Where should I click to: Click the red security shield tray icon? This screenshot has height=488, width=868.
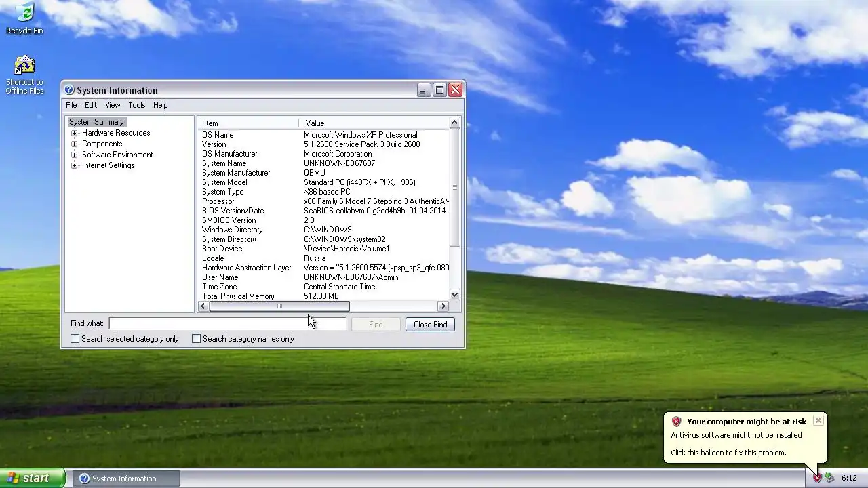(x=817, y=478)
